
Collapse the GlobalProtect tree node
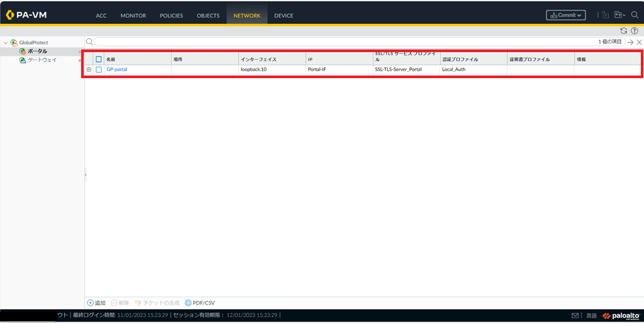coord(5,43)
